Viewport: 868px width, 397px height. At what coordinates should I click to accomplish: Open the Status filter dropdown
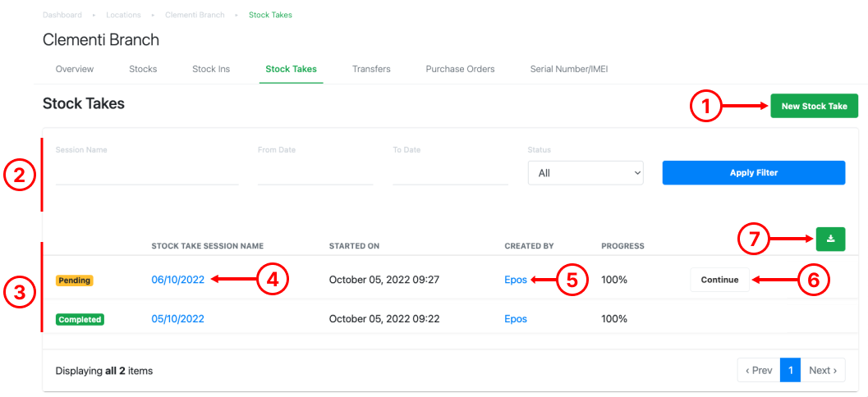(586, 173)
